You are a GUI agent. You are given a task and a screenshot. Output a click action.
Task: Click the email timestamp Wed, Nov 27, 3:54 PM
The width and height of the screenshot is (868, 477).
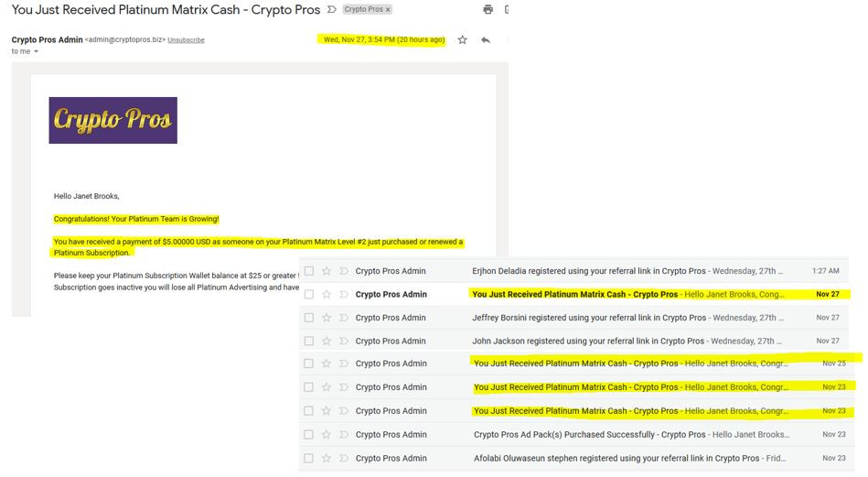coord(384,40)
